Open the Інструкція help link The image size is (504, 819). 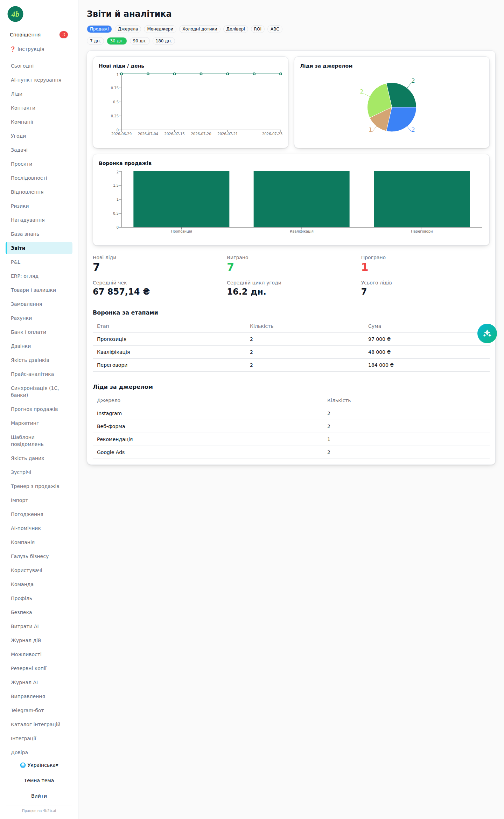[39, 49]
